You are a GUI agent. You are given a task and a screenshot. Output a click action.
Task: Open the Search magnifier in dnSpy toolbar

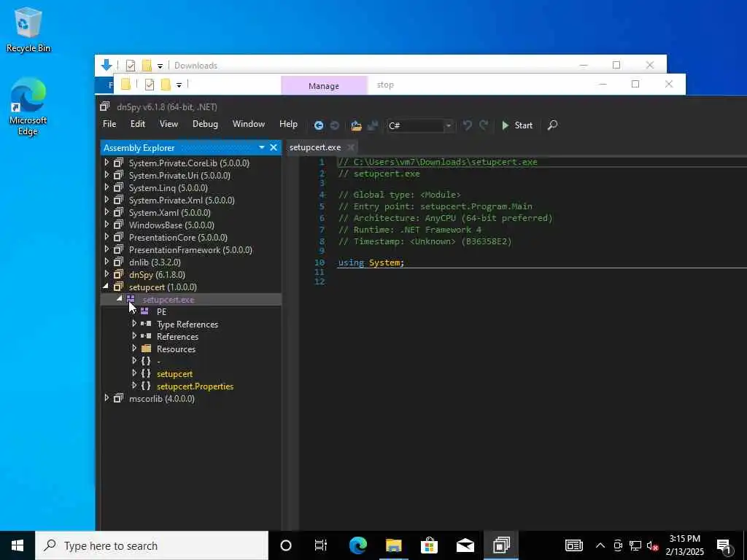click(x=552, y=125)
